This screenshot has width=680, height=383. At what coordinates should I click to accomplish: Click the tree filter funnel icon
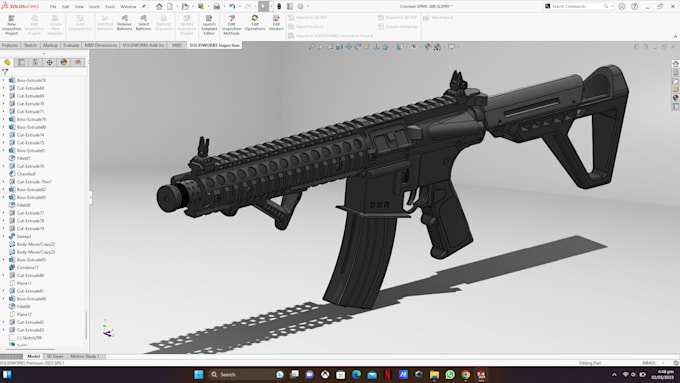(x=5, y=72)
